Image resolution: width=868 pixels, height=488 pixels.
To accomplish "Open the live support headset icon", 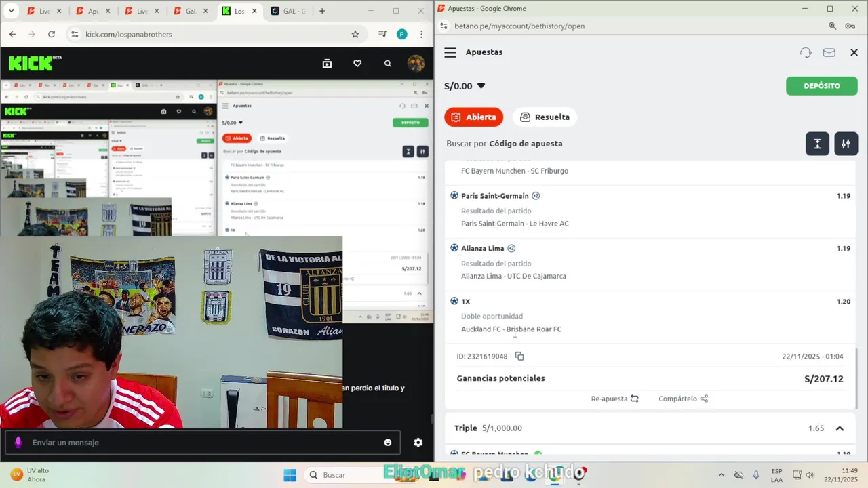I will (806, 52).
